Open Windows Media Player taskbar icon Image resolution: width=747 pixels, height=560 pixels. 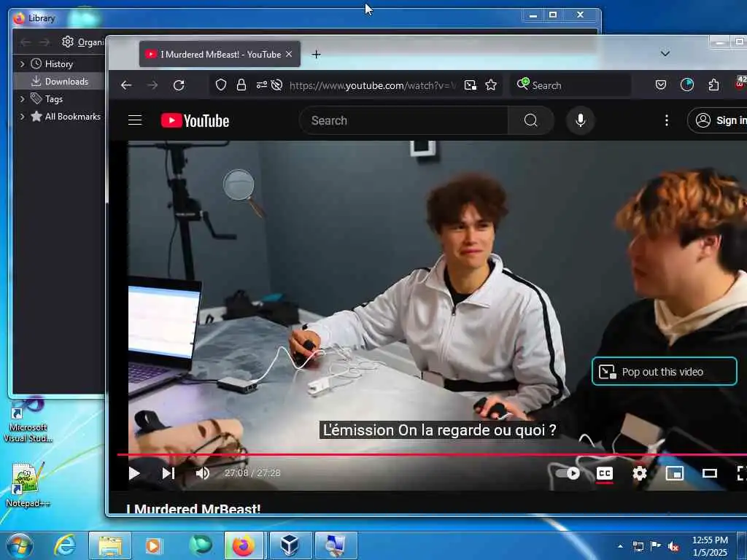tap(153, 545)
